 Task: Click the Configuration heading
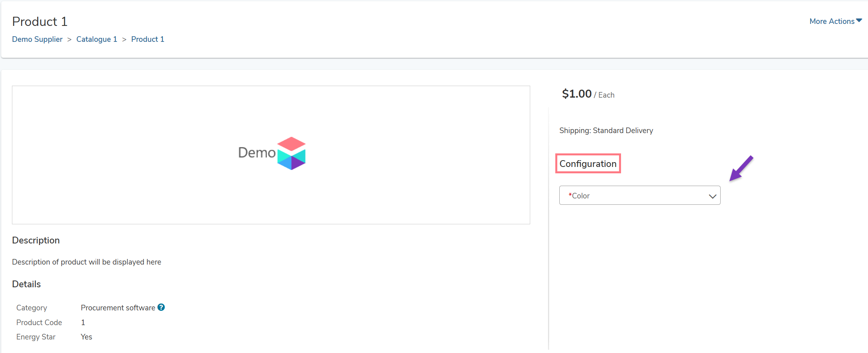(x=588, y=164)
